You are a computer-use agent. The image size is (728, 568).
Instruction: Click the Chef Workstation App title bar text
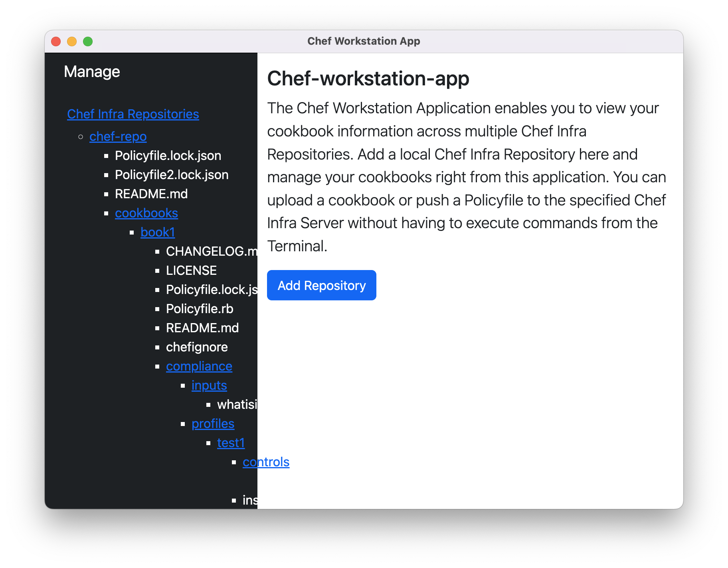(x=364, y=41)
